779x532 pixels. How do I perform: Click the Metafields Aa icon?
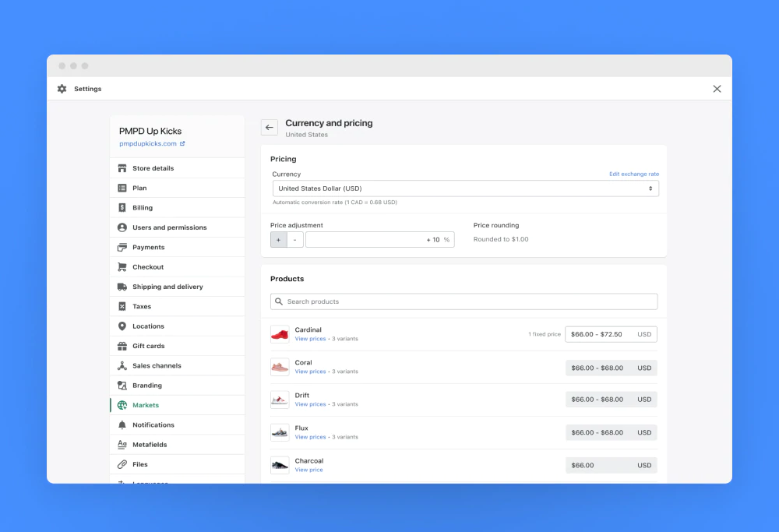tap(122, 445)
